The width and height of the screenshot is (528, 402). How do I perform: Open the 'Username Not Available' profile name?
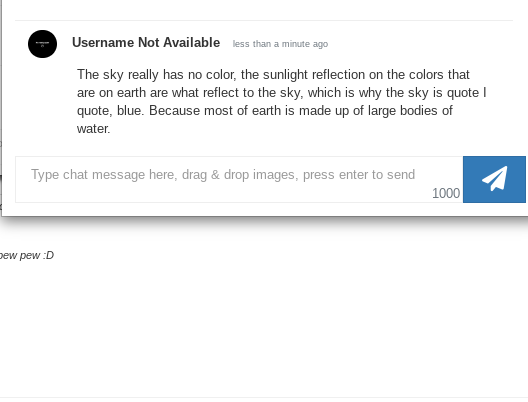(x=146, y=43)
